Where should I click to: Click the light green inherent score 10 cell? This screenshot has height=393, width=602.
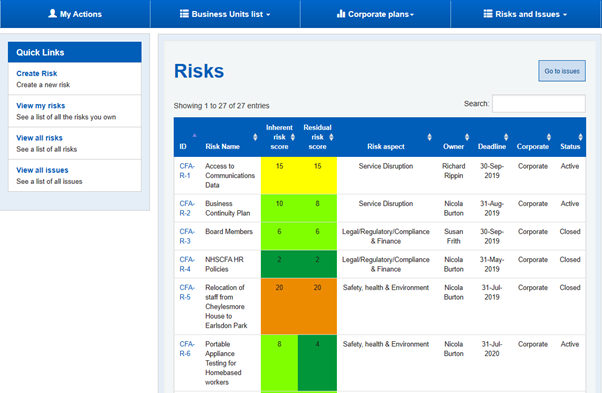280,208
